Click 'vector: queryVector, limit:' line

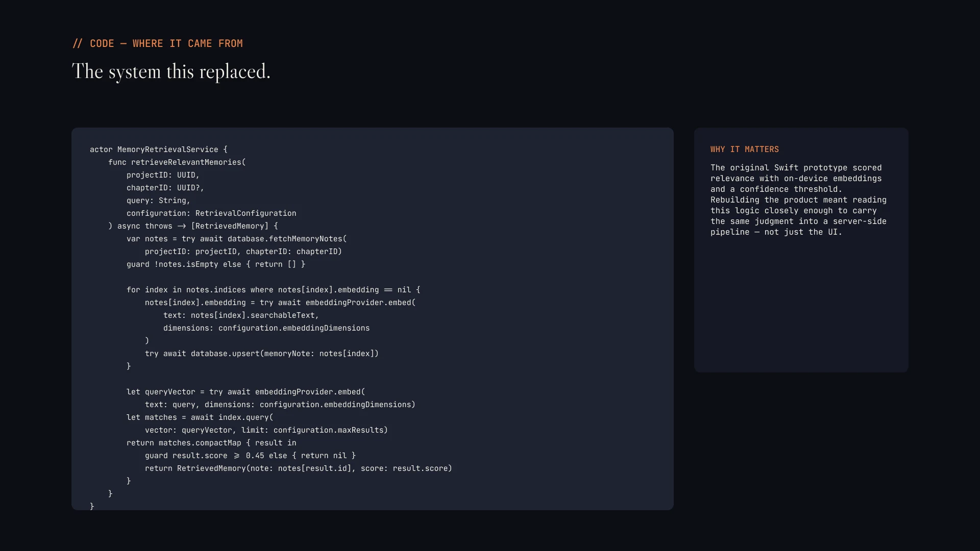(266, 430)
